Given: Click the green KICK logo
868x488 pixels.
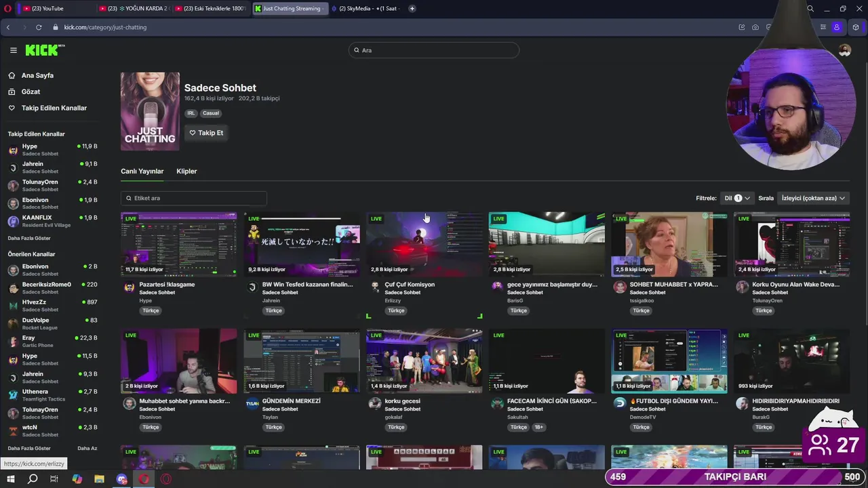Looking at the screenshot, I should pos(45,50).
